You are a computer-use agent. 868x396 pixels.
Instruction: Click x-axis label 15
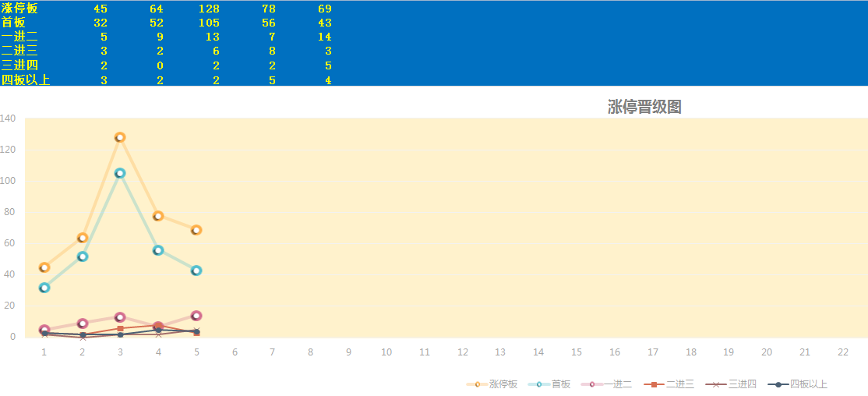(x=577, y=352)
